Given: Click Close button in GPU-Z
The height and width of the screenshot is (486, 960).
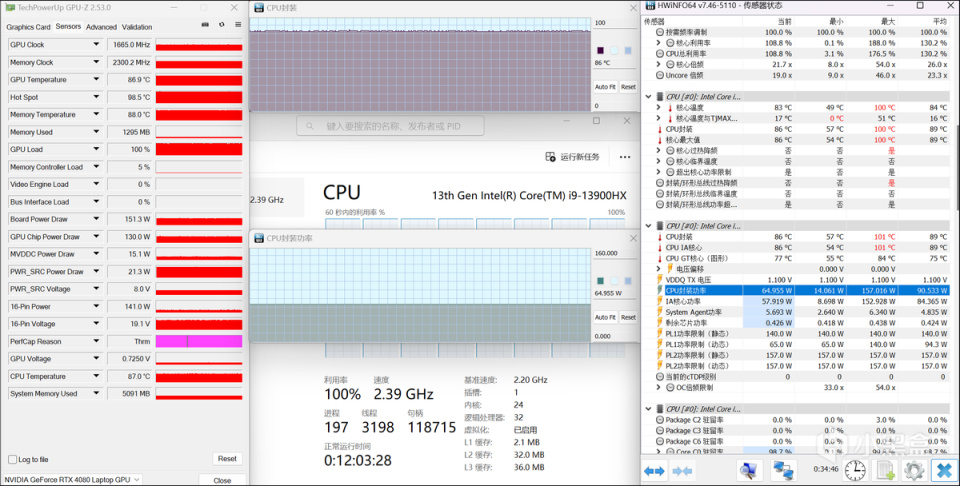Looking at the screenshot, I should click(222, 480).
